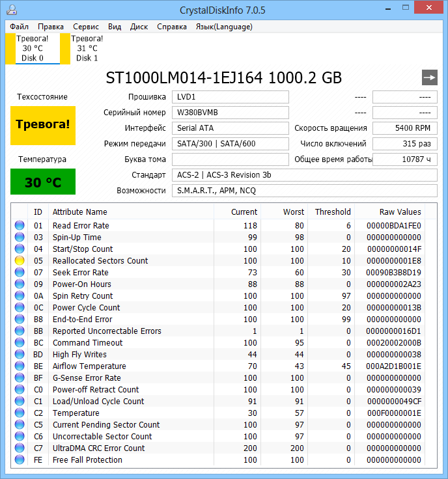
Task: Click rotation speed value 5400 RPM
Action: point(404,128)
